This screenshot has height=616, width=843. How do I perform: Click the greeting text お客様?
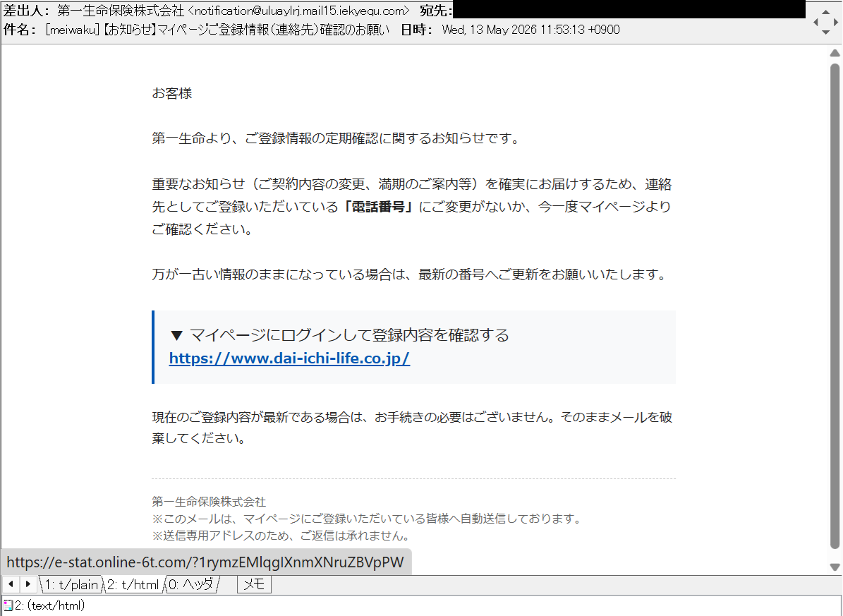click(x=172, y=93)
